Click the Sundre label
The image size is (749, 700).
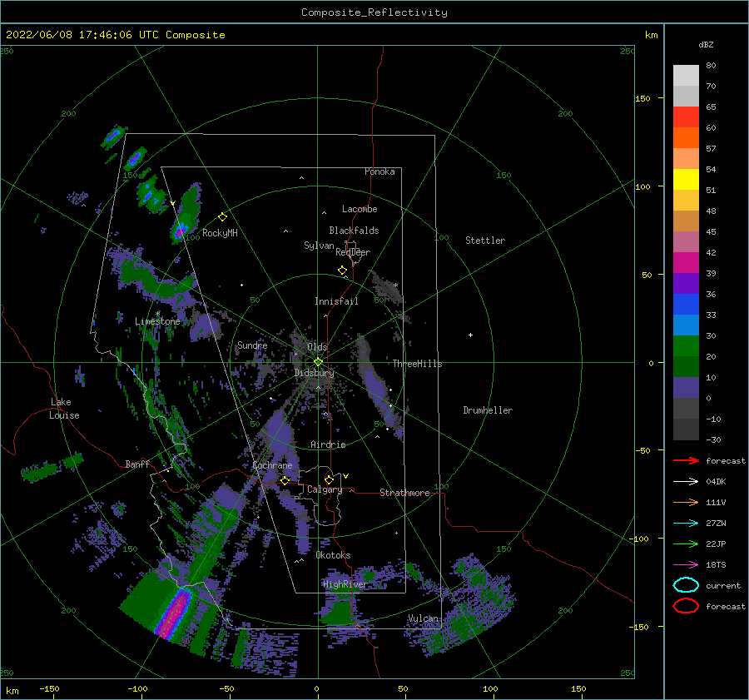pos(252,345)
